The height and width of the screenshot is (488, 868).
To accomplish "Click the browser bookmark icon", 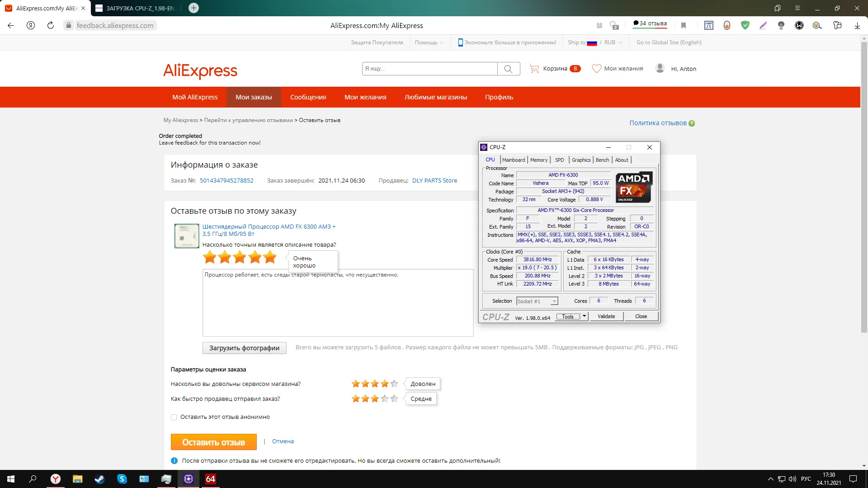I will pyautogui.click(x=684, y=25).
